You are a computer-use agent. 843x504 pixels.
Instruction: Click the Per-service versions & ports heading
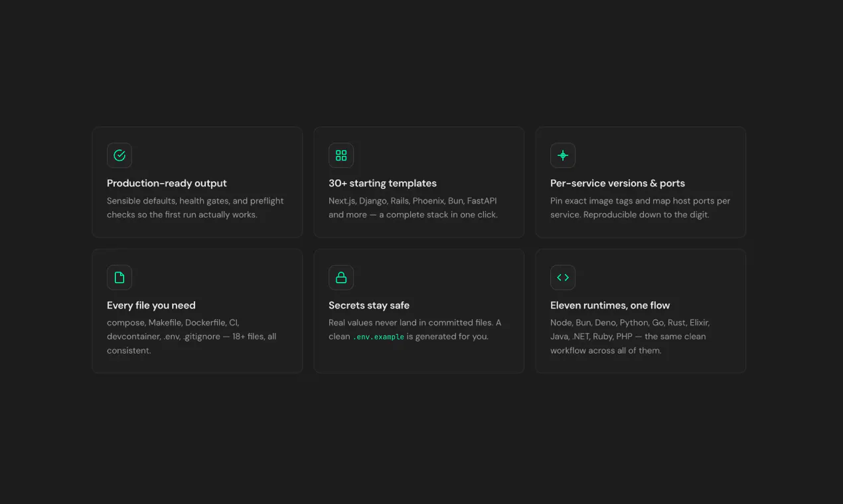(x=617, y=183)
